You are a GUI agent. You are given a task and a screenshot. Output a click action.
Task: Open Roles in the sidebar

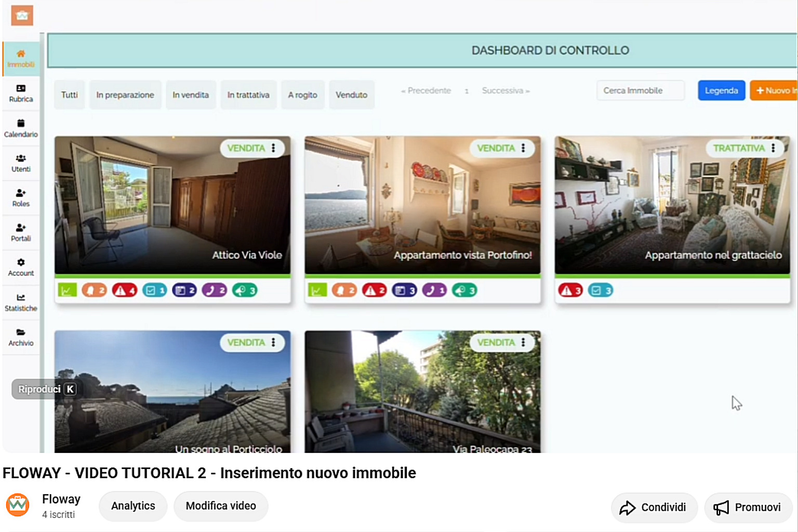point(21,198)
